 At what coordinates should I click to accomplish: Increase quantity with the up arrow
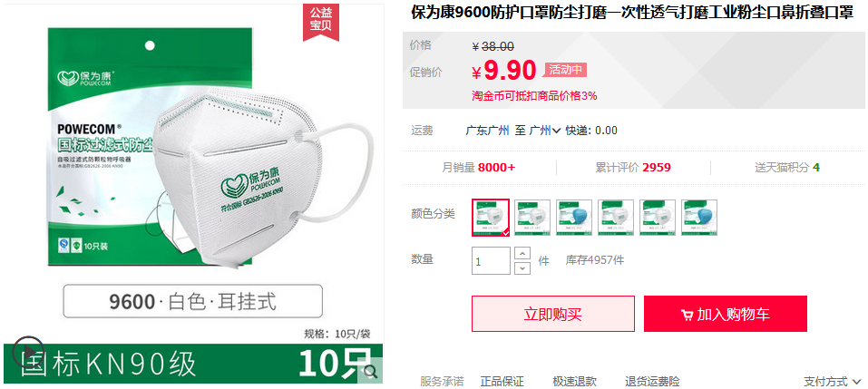[x=522, y=253]
